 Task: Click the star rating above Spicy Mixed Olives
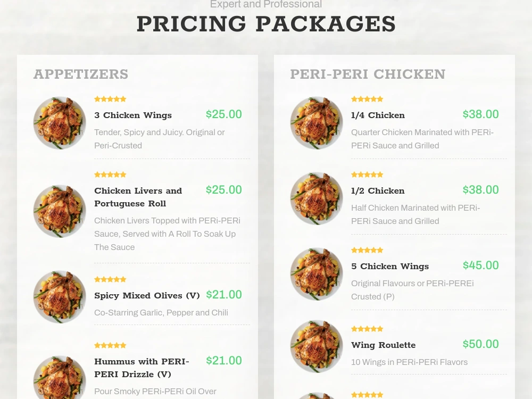[110, 279]
